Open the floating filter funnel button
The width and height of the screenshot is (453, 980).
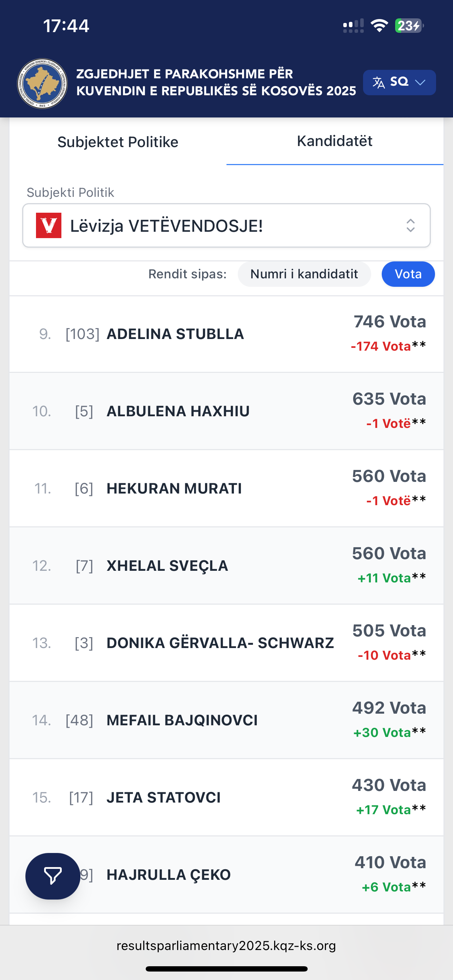[x=53, y=876]
